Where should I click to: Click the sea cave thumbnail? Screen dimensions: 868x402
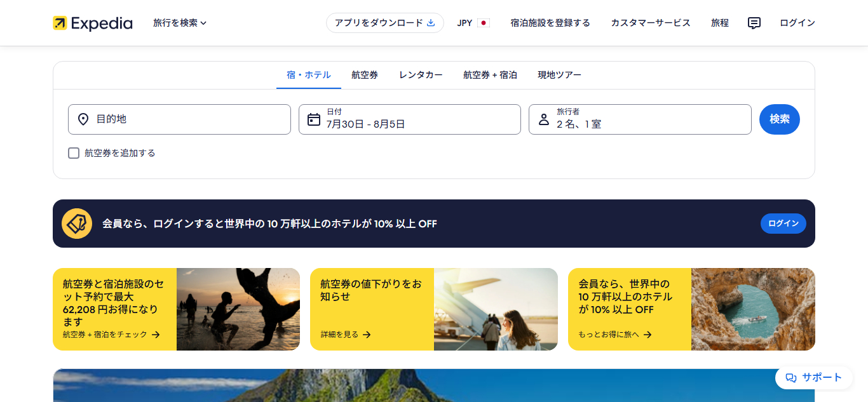(x=753, y=309)
